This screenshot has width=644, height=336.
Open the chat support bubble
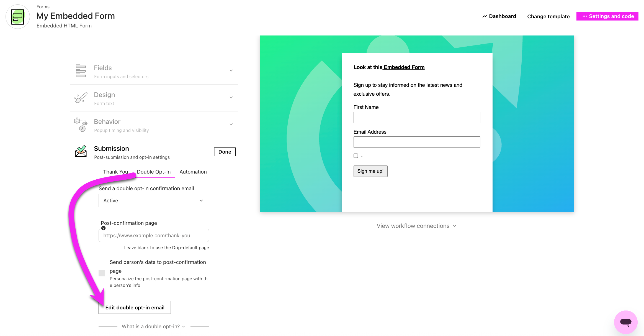[x=626, y=322]
